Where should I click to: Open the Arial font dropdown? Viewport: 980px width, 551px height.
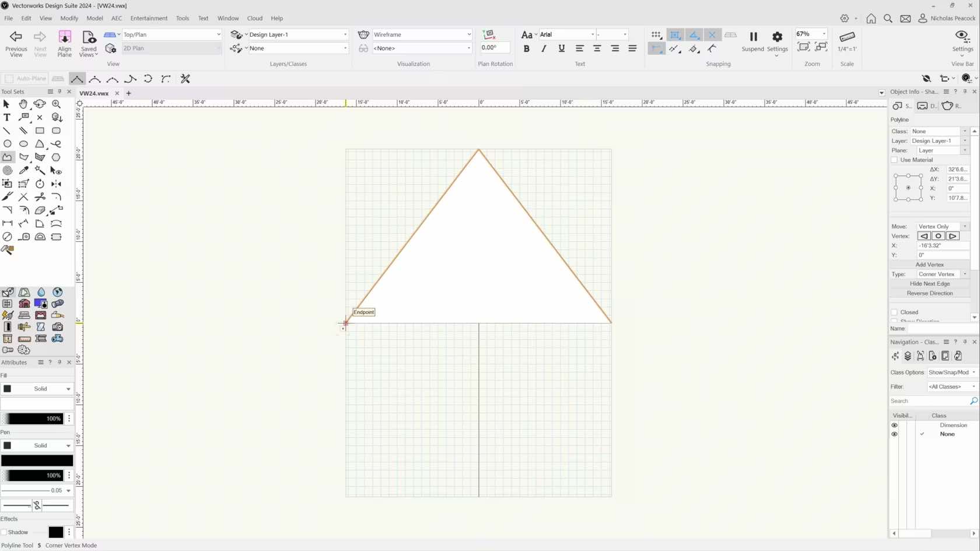567,34
